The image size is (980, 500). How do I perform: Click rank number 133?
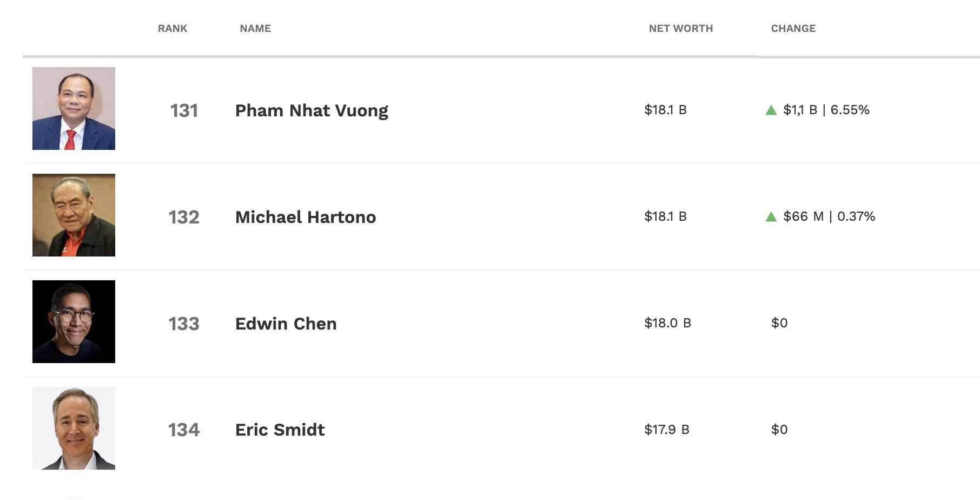pyautogui.click(x=184, y=324)
